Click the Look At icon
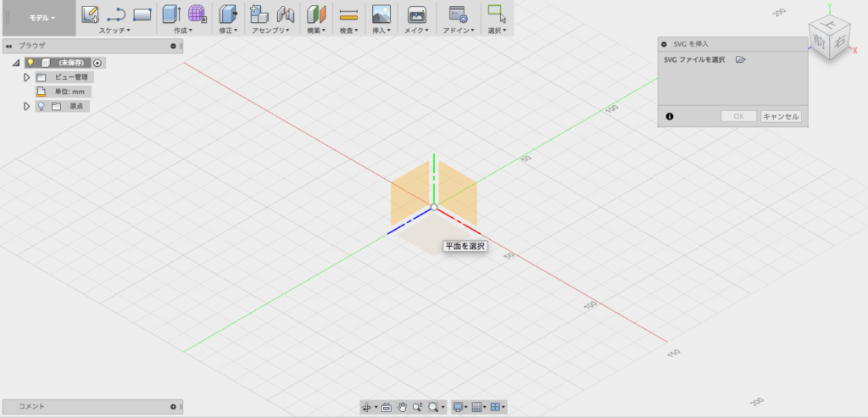868x418 pixels. tap(387, 407)
